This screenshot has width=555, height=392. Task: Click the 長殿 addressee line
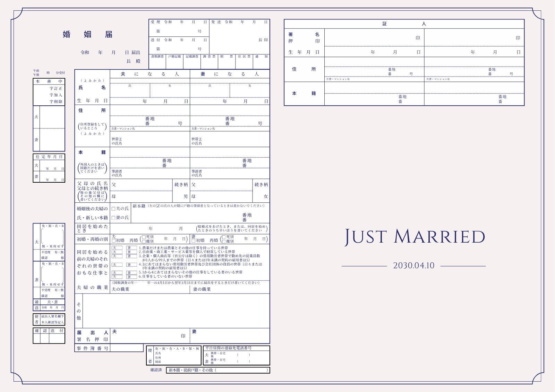[133, 61]
